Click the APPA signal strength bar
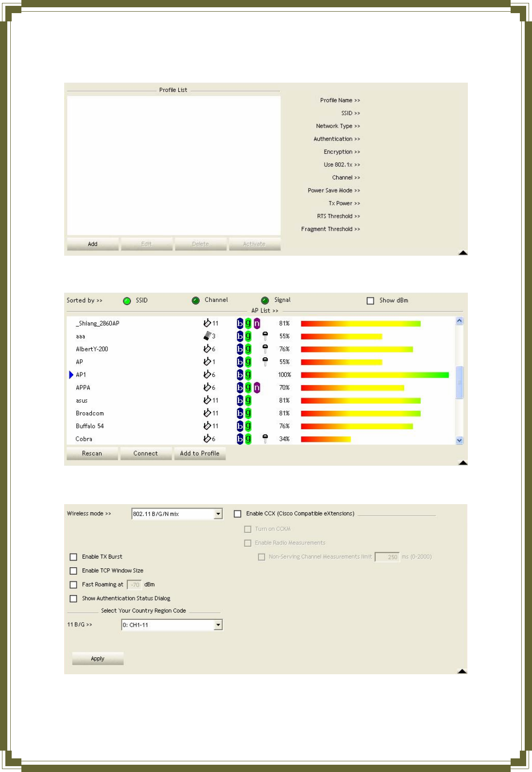 coord(352,387)
